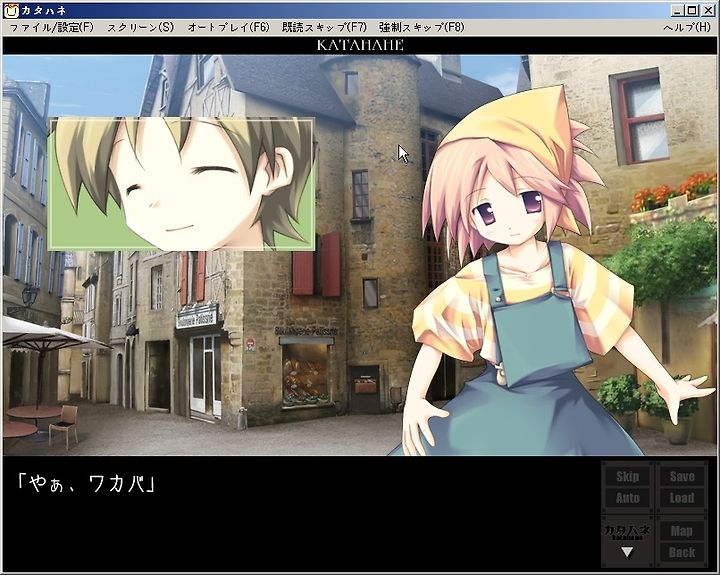Screen dimensions: 720x575
Task: Open the ファイル/設定(F) menu
Action: (51, 28)
